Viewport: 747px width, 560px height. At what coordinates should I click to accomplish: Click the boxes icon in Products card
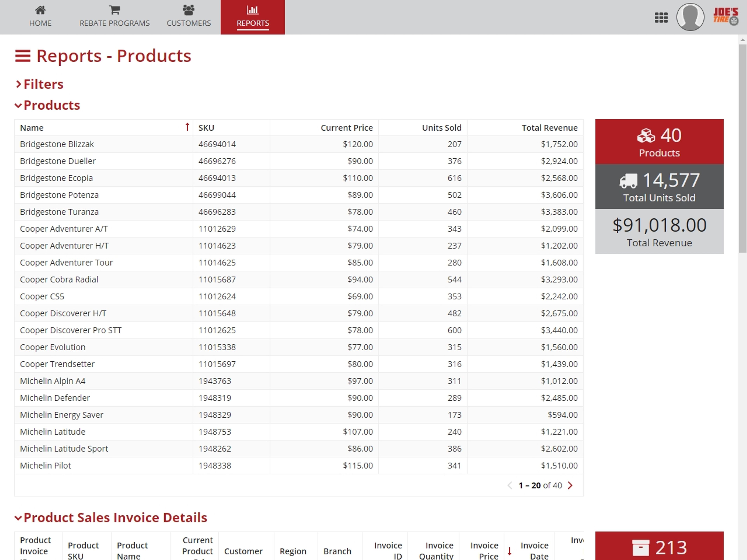[x=646, y=136]
